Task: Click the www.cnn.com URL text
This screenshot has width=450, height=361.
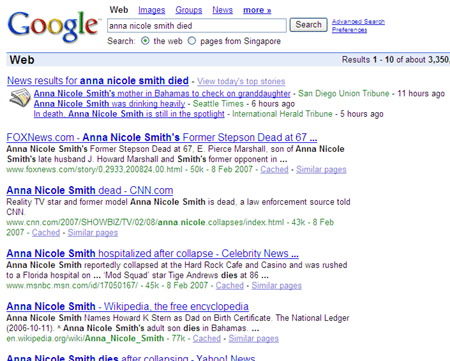Action: pos(145,222)
